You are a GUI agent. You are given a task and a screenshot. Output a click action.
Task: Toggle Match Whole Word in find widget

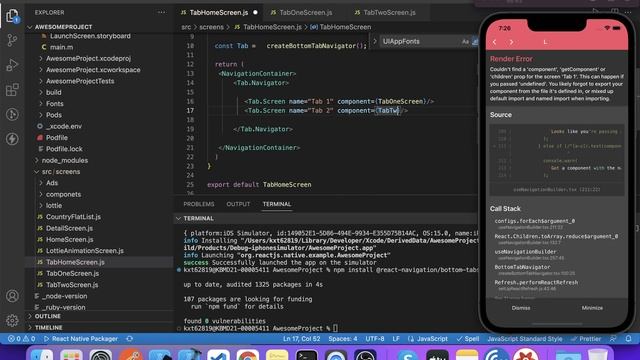(475, 41)
